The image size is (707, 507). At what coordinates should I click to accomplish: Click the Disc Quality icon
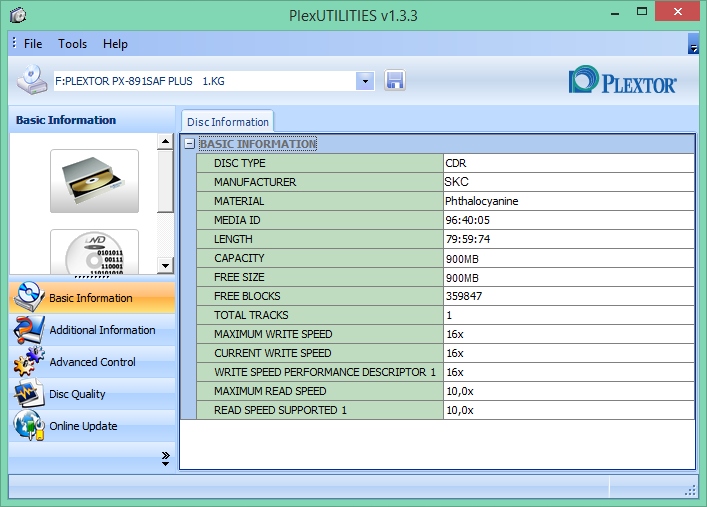tap(28, 394)
